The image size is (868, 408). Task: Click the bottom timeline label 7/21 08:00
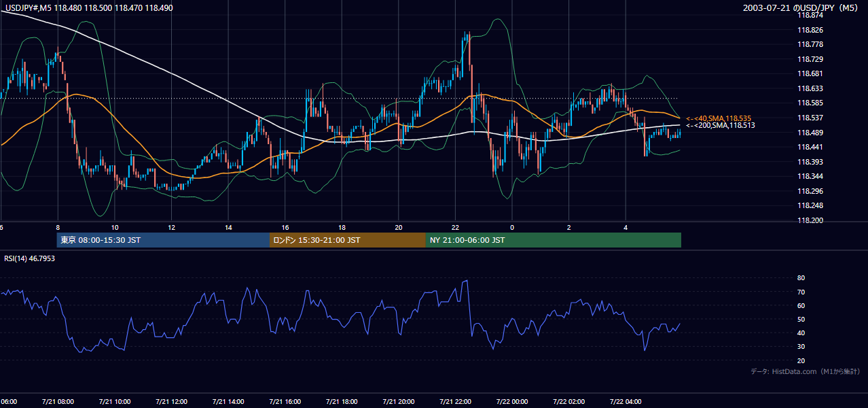[58, 401]
